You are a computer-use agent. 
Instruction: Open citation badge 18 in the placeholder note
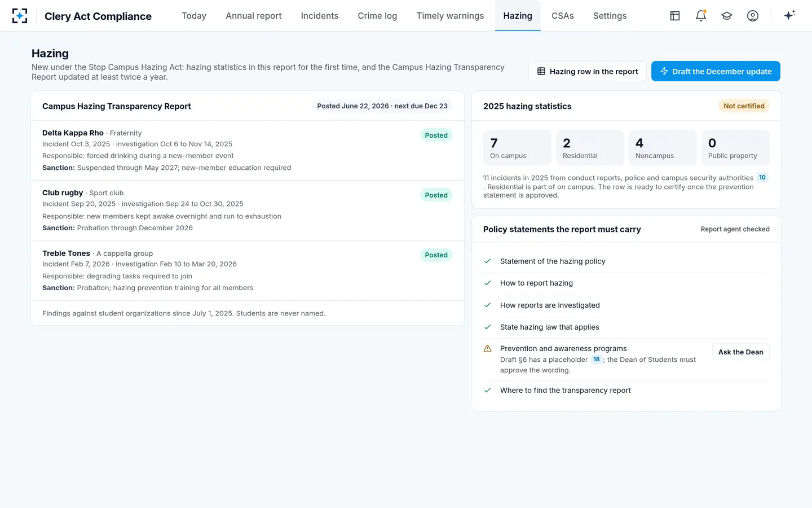pyautogui.click(x=597, y=359)
